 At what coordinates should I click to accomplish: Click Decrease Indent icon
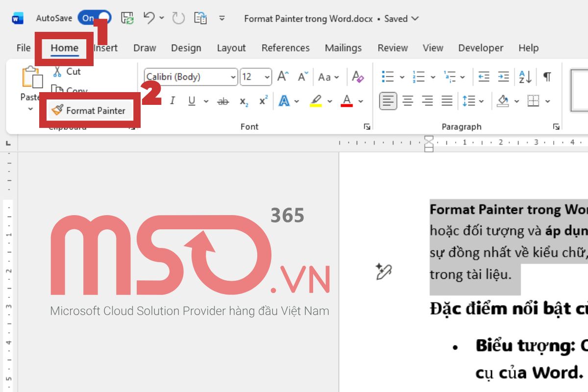pyautogui.click(x=484, y=77)
